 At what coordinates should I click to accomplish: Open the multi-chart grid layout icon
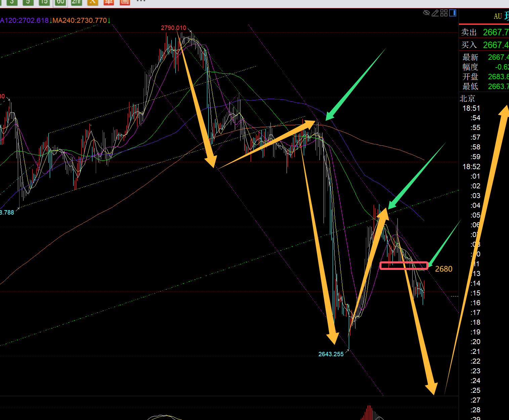[444, 13]
